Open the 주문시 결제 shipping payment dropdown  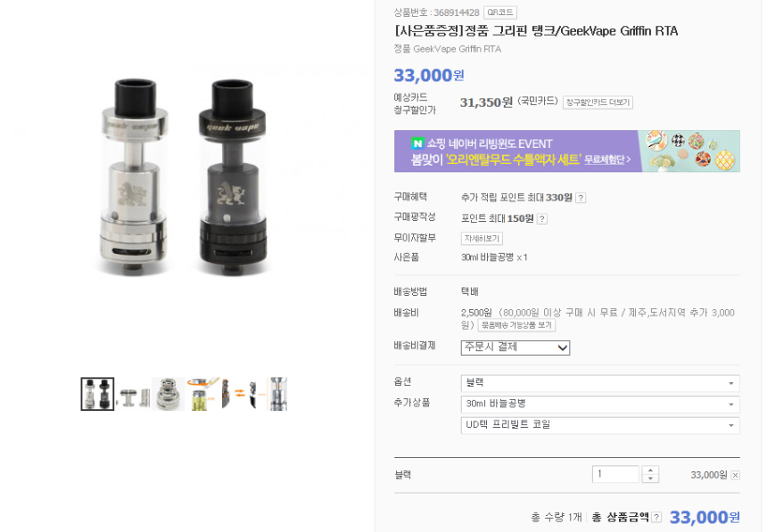coord(515,348)
